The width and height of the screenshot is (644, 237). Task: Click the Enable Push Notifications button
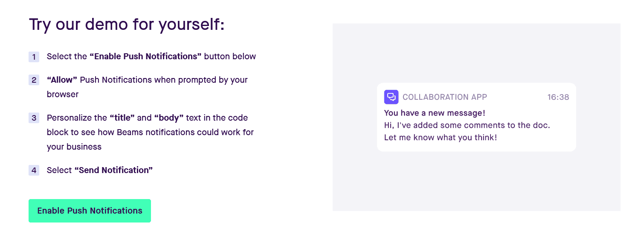coord(90,211)
